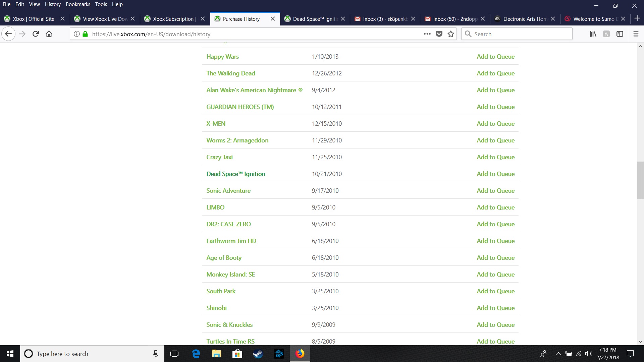644x362 pixels.
Task: Toggle the sidebar view icon
Action: click(x=620, y=34)
